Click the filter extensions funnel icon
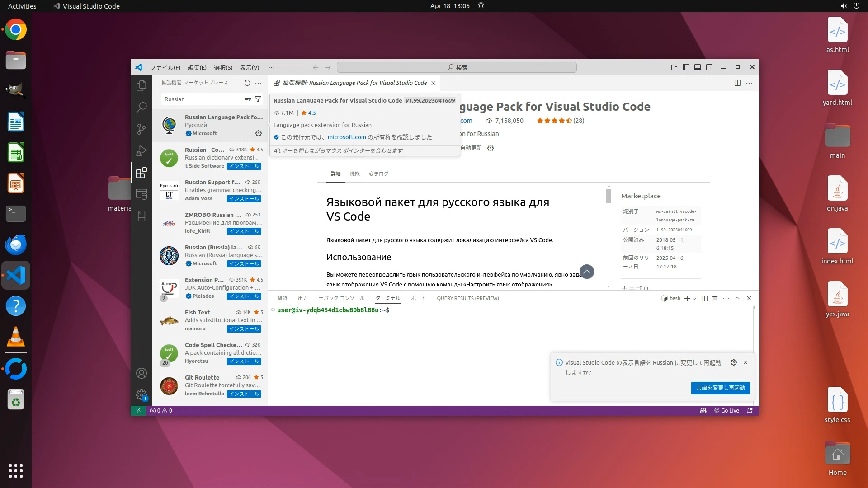 (x=258, y=99)
